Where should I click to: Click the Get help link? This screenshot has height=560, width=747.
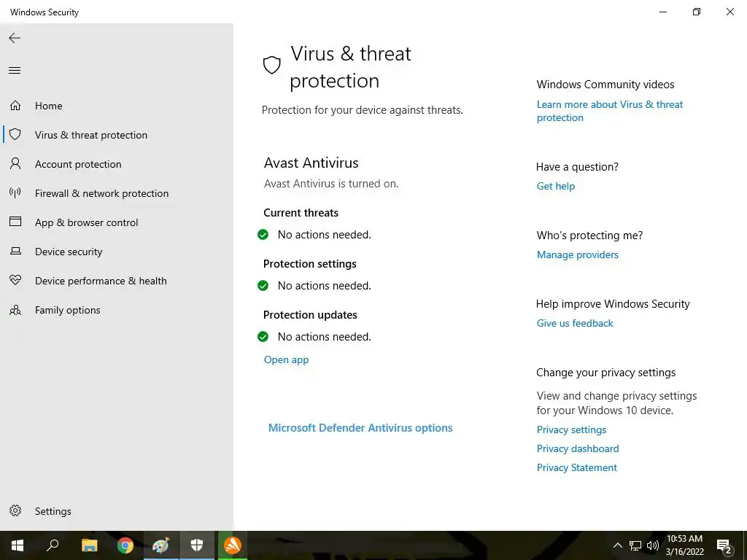click(x=555, y=186)
